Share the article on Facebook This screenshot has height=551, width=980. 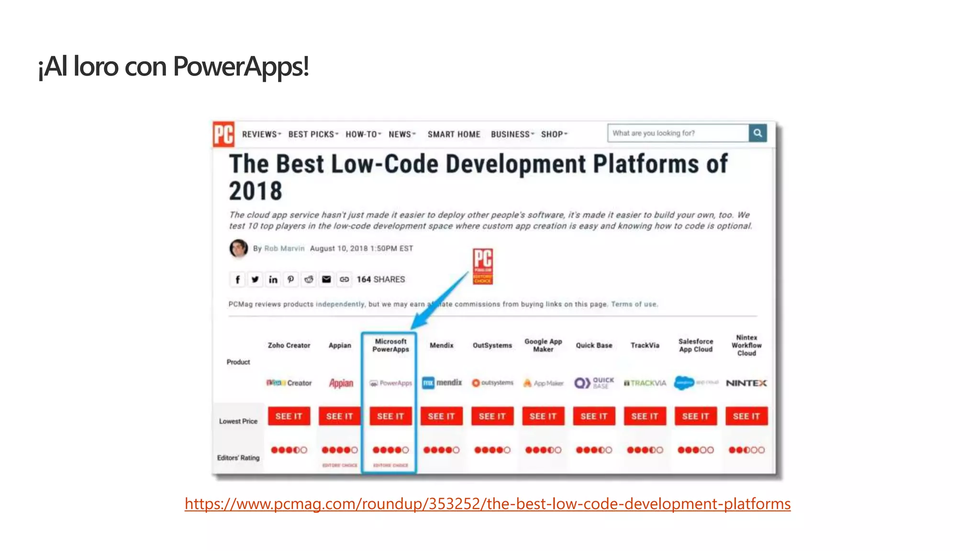[237, 279]
